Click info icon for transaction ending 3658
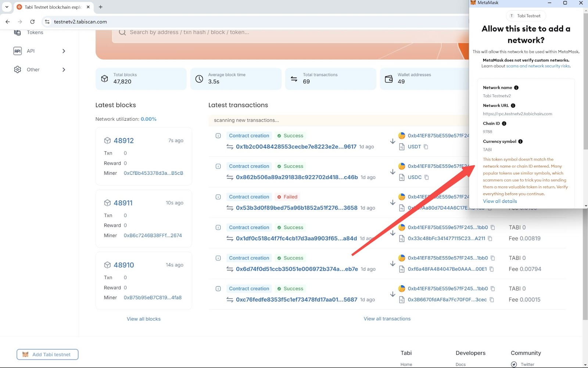The width and height of the screenshot is (588, 368). pyautogui.click(x=218, y=197)
